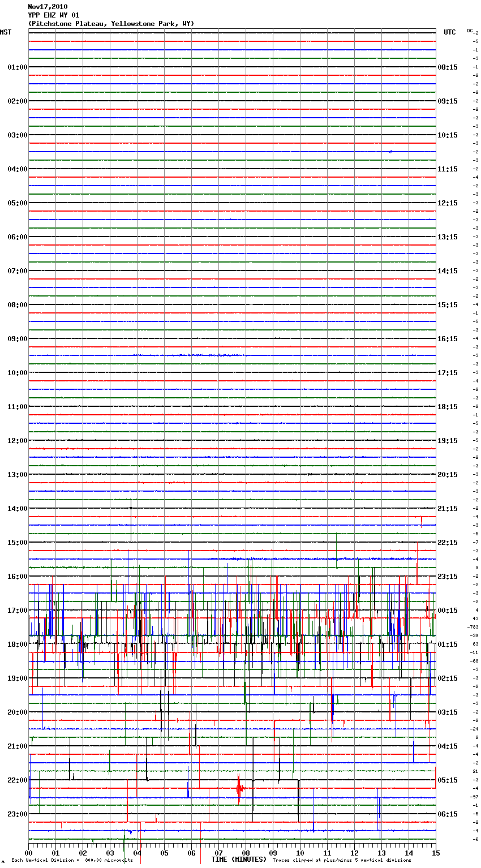This screenshot has height=868, width=481.
Task: Select the 22:00 MST time label
Action: [x=18, y=780]
